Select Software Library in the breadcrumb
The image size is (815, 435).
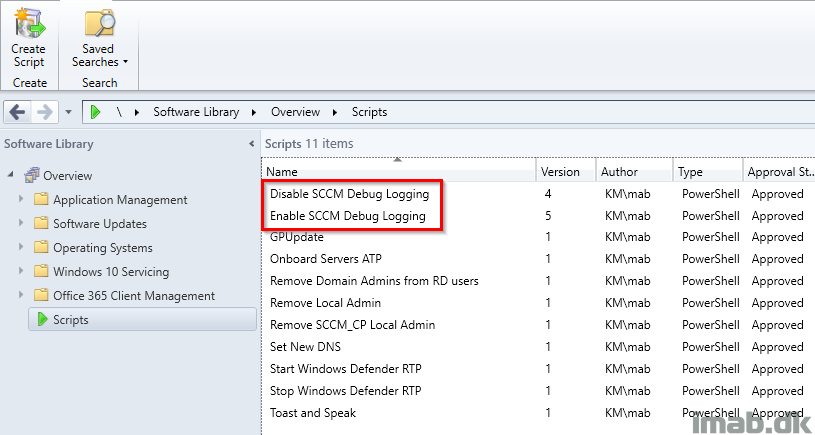(196, 112)
